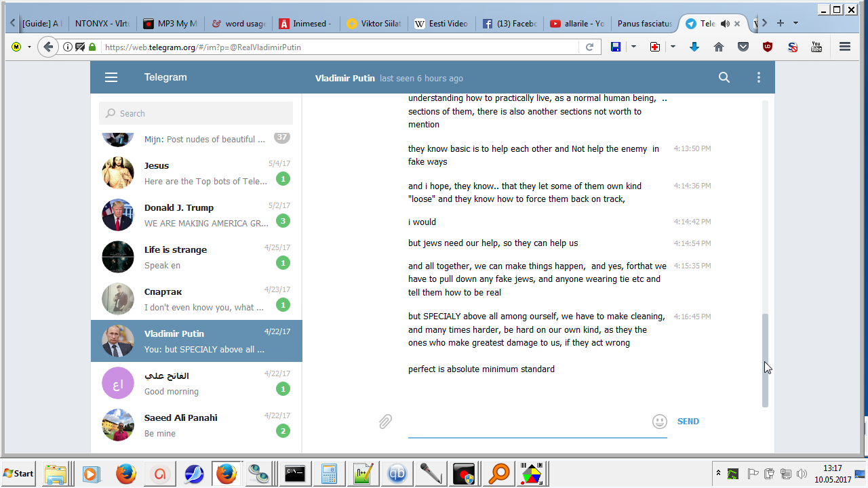
Task: Open the Pocket toolbar icon
Action: tap(743, 47)
